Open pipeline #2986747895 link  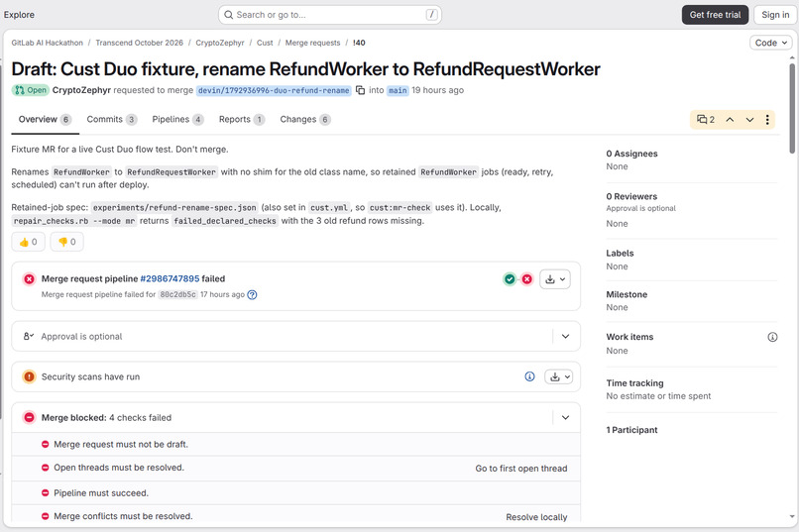pos(170,279)
